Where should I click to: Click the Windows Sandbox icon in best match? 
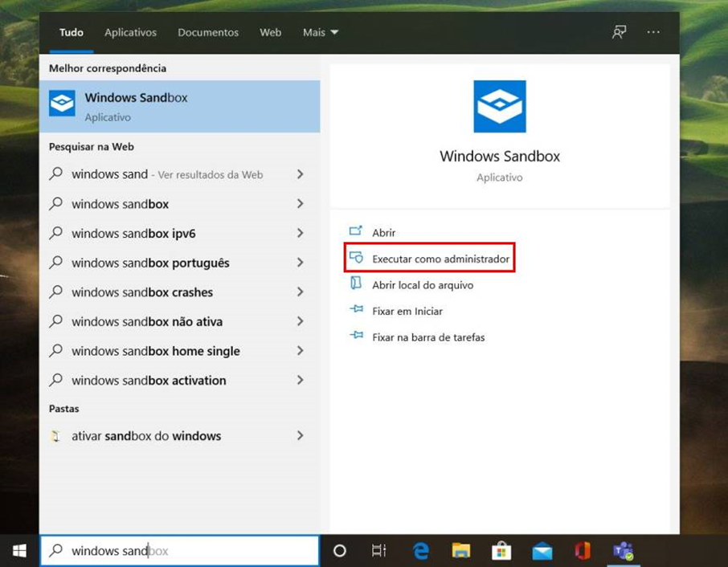click(62, 104)
